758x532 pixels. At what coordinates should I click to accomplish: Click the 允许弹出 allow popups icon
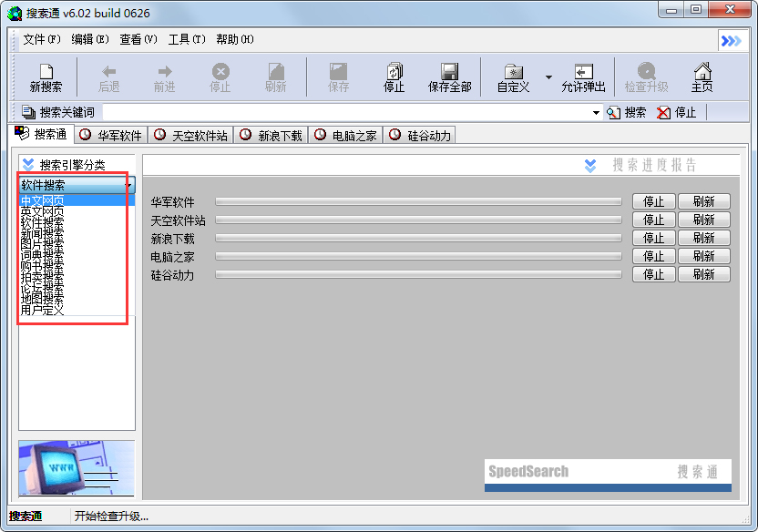[x=583, y=72]
